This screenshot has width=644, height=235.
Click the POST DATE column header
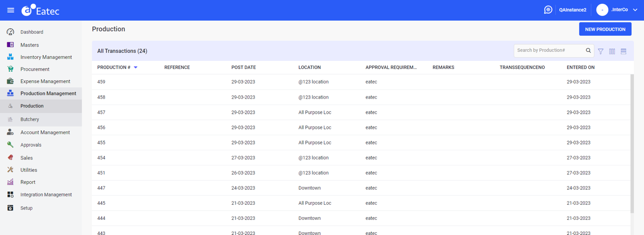tap(244, 67)
